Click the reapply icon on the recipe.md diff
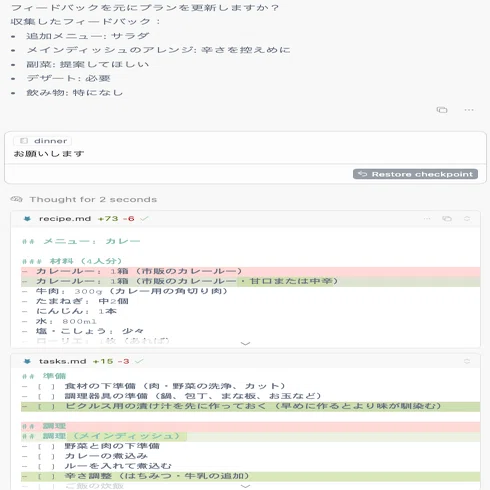490x490 pixels. click(x=467, y=219)
